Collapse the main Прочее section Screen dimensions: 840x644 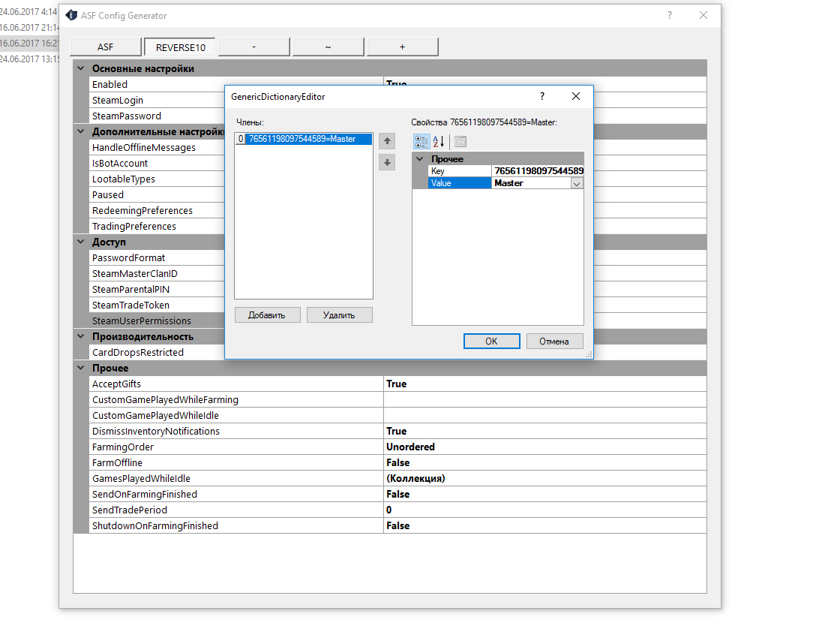[x=81, y=368]
